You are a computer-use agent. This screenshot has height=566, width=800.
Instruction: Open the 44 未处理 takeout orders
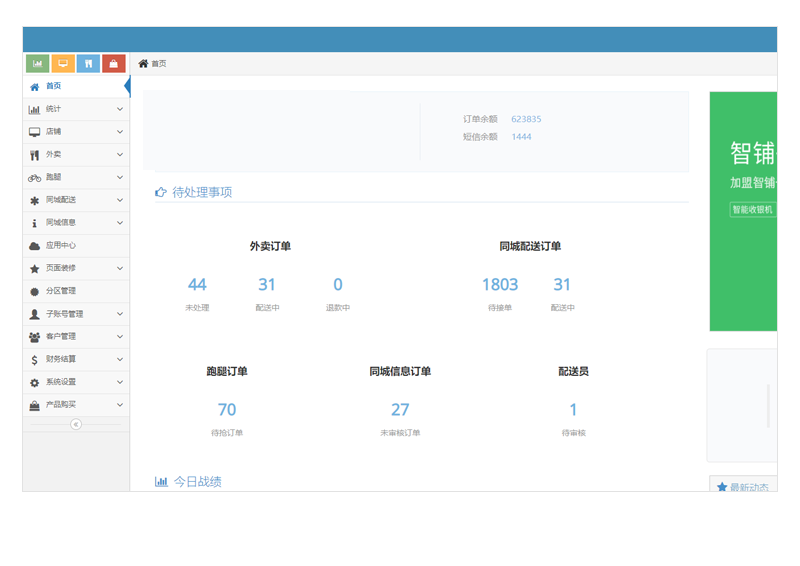click(x=197, y=284)
